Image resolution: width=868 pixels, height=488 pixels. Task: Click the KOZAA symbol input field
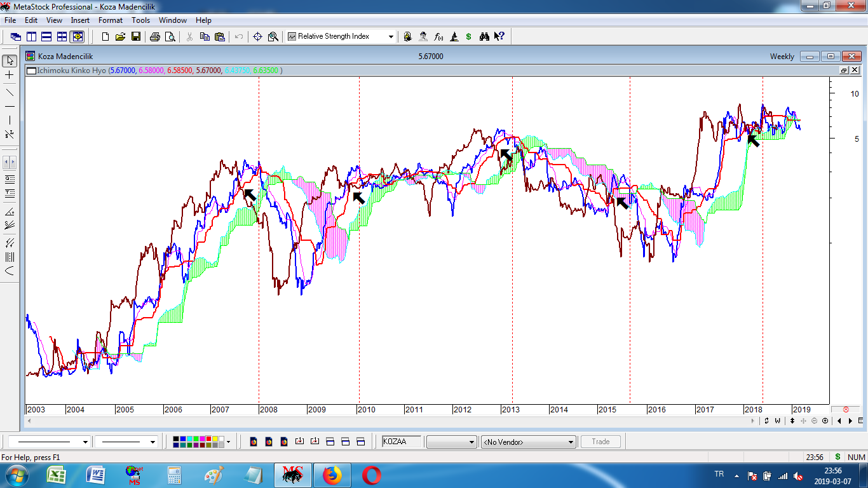point(402,442)
